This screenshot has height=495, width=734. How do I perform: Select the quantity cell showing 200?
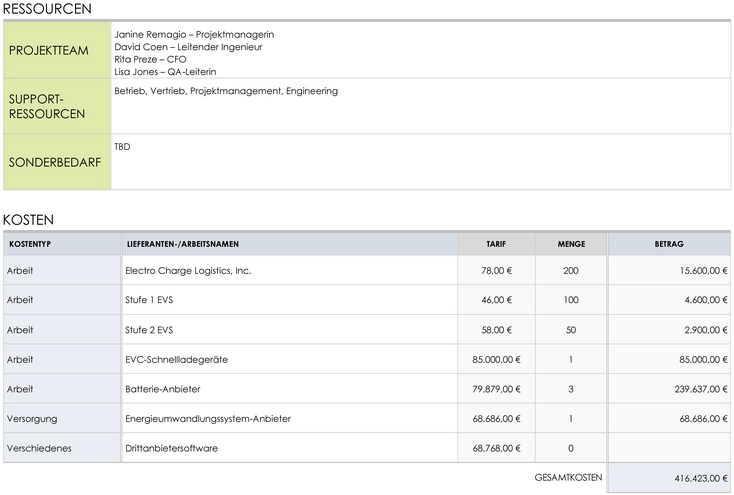point(571,271)
